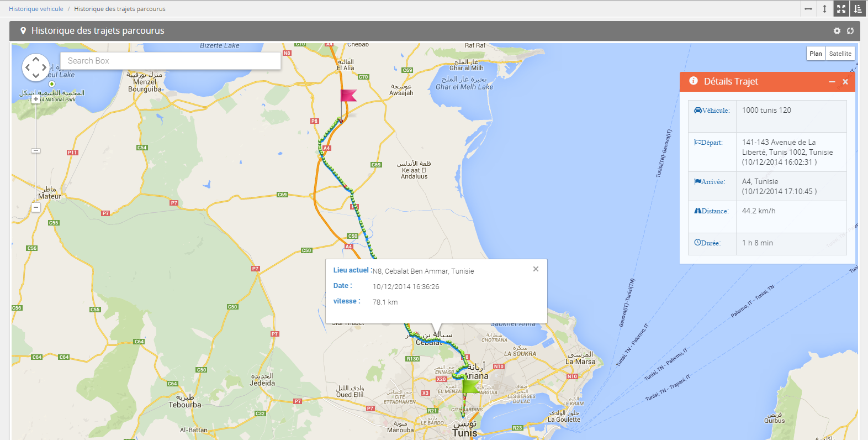Screen dimensions: 868x440
Task: Focus the Search Box field
Action: point(171,61)
